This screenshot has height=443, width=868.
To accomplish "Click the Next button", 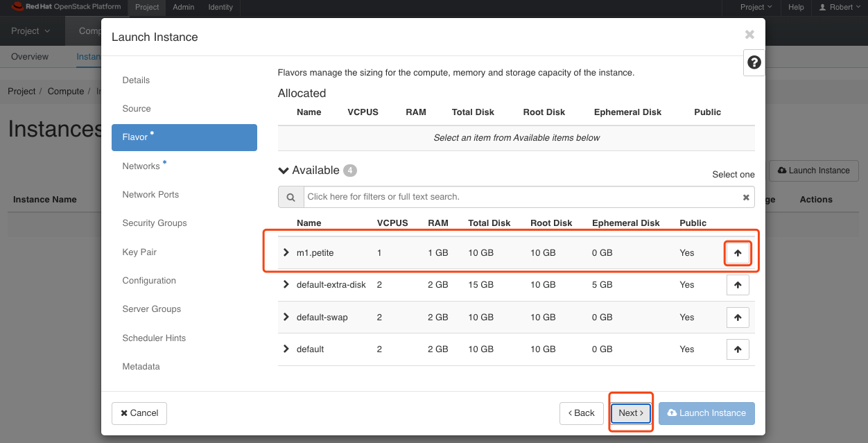I will coord(631,413).
